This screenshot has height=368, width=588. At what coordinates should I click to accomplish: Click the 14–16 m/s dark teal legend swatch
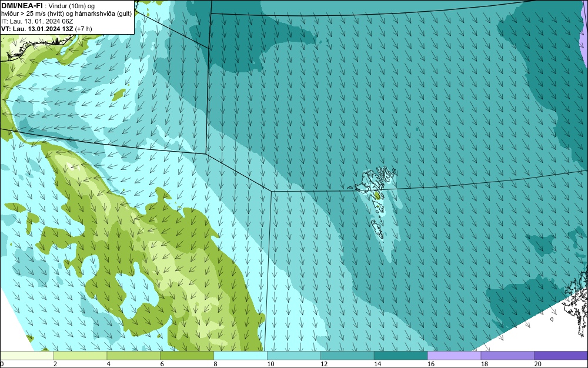click(401, 356)
